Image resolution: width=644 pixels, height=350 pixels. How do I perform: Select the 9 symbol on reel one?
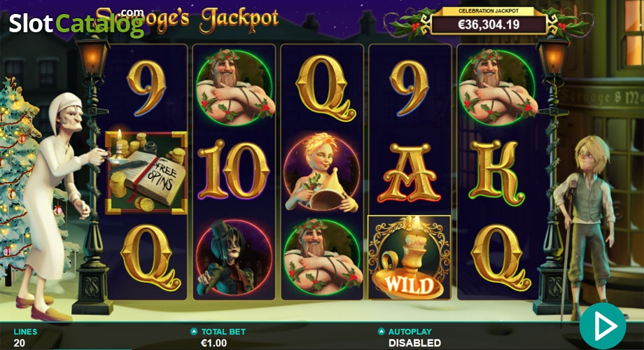(x=146, y=88)
